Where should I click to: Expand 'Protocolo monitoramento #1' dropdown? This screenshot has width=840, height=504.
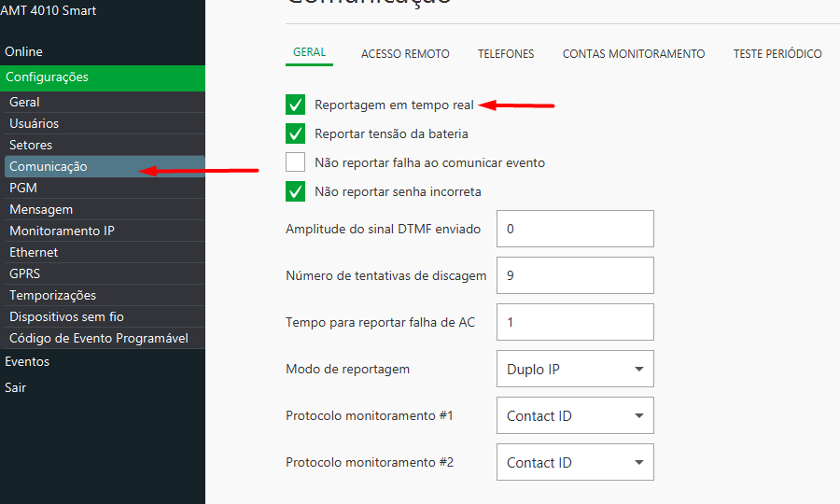(575, 415)
